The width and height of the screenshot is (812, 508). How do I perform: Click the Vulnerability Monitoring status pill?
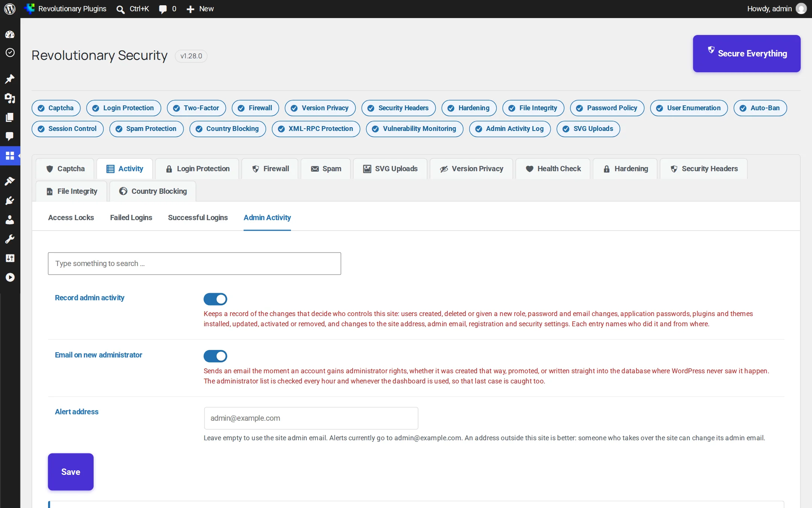point(415,129)
